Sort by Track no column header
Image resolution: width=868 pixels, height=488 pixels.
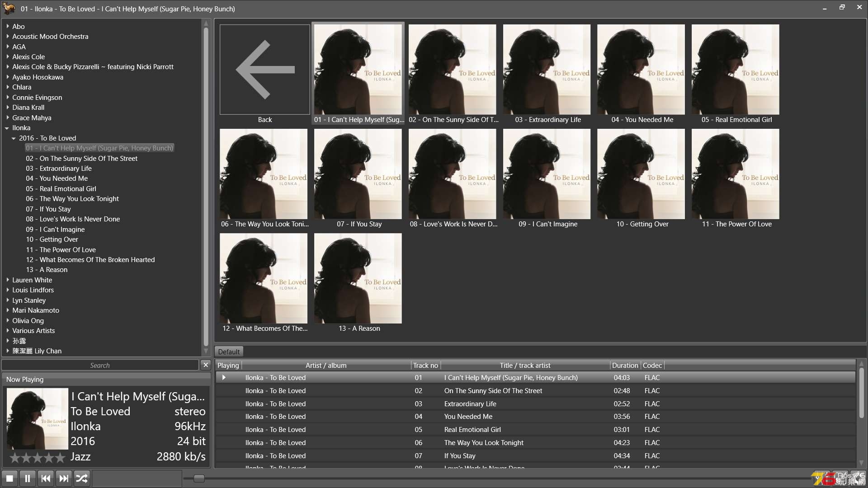(425, 365)
